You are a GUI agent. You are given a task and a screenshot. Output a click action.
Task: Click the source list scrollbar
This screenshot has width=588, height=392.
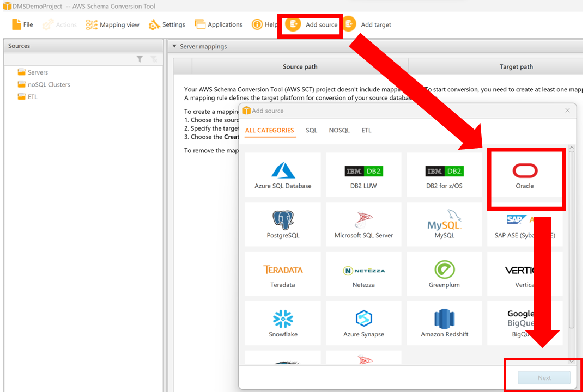coord(572,240)
